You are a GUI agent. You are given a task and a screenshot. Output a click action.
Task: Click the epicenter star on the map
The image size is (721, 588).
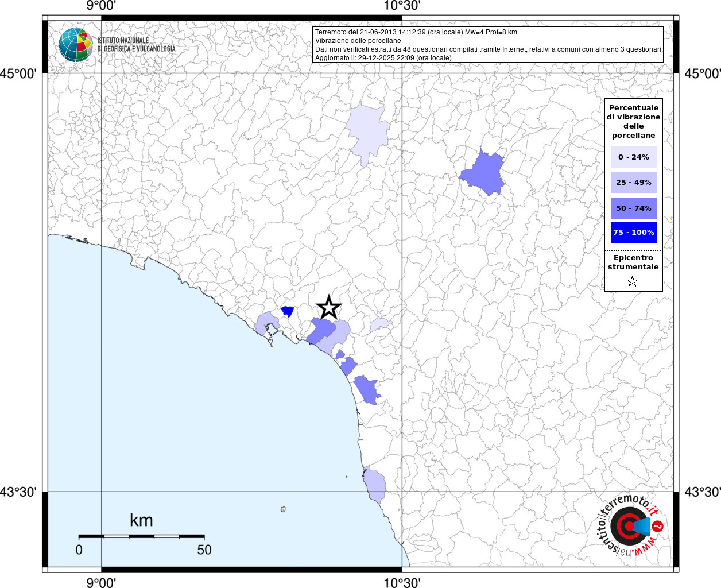tap(329, 307)
